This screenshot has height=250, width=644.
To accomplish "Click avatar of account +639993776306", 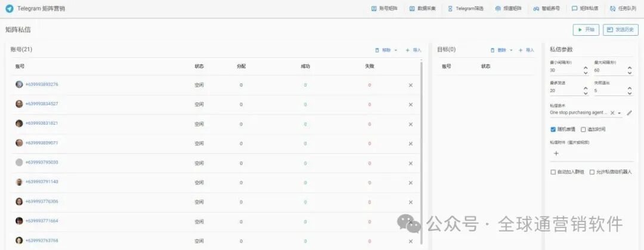I will point(19,202).
